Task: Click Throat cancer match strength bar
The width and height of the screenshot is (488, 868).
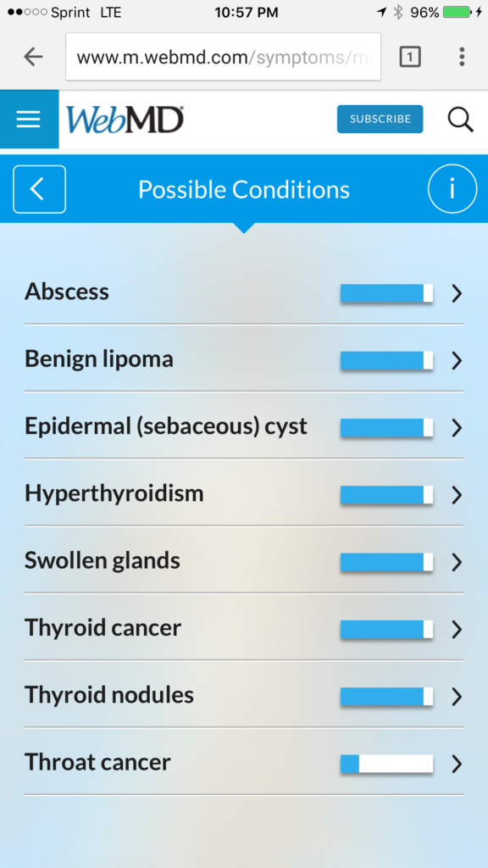Action: [386, 764]
